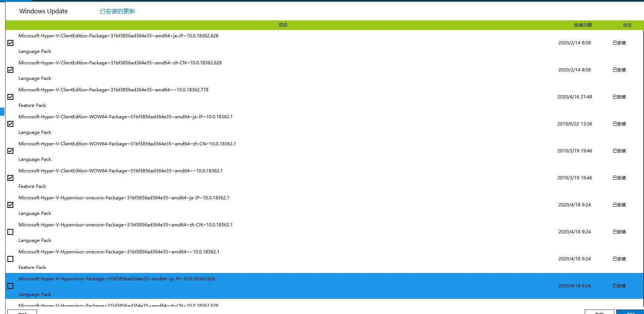This screenshot has width=644, height=314.
Task: Select the ClientEdition-WOW64-Package amd64~~10.0.18362.1 package name
Action: (121, 171)
